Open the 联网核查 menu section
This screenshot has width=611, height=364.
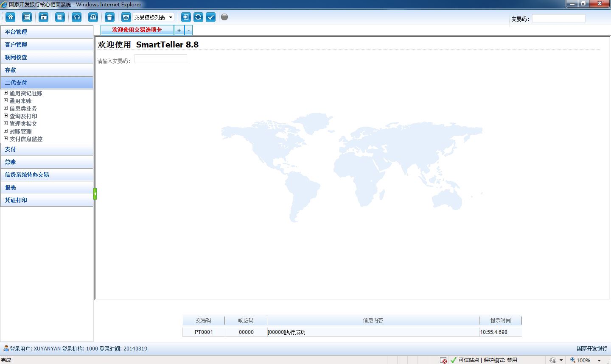(47, 57)
